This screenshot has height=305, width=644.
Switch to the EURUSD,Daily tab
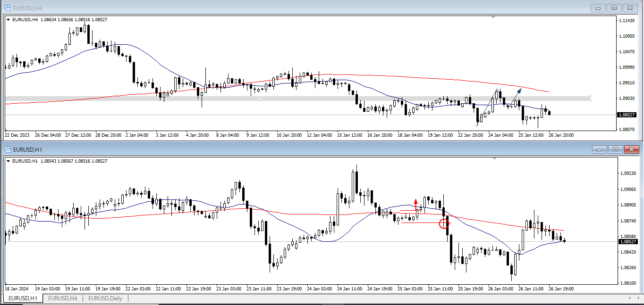point(104,298)
